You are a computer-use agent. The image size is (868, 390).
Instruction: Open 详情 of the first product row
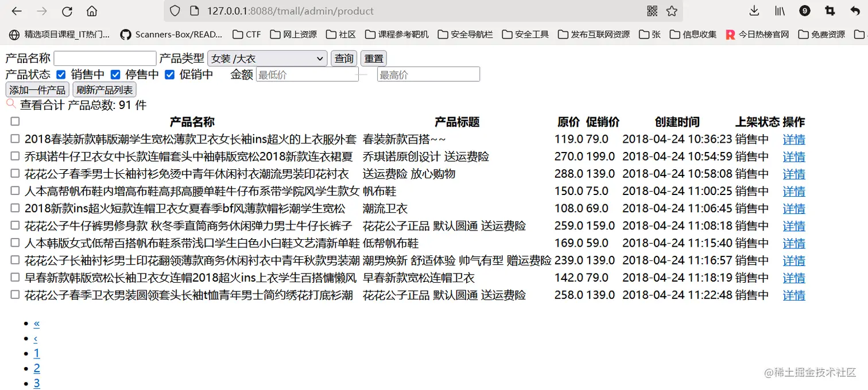coord(793,139)
